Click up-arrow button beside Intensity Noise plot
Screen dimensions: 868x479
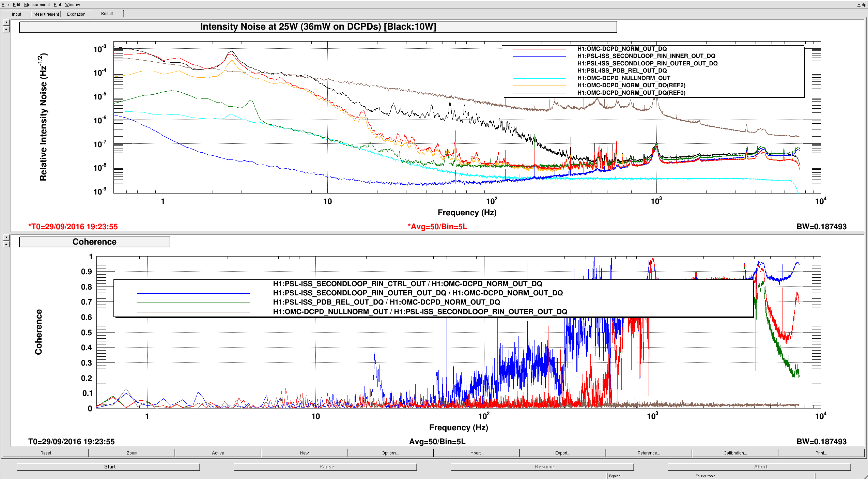coord(6,30)
